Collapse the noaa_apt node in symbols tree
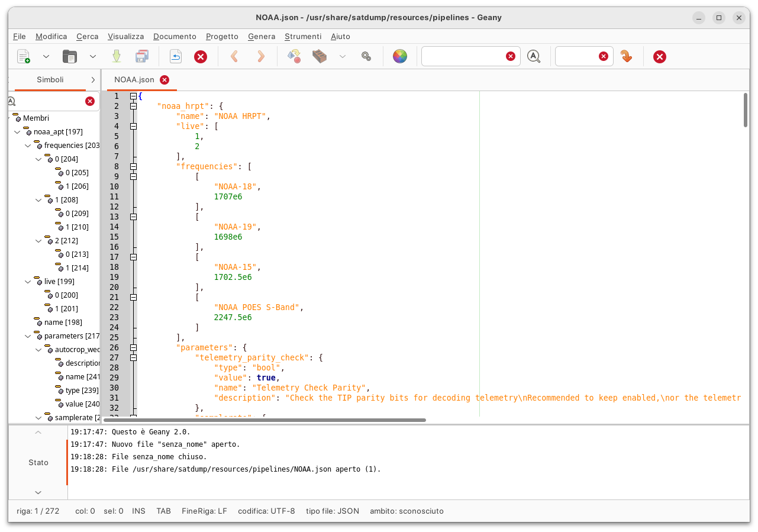 click(x=17, y=132)
